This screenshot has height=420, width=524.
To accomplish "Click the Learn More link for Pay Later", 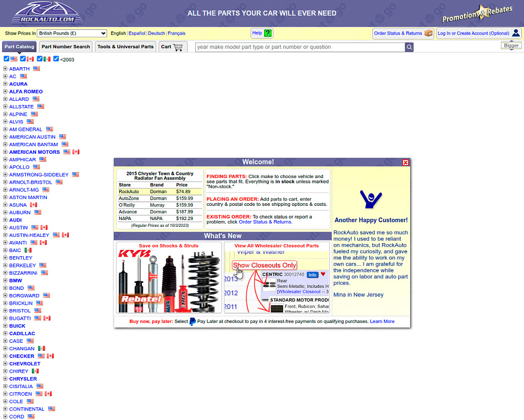I will (x=382, y=321).
